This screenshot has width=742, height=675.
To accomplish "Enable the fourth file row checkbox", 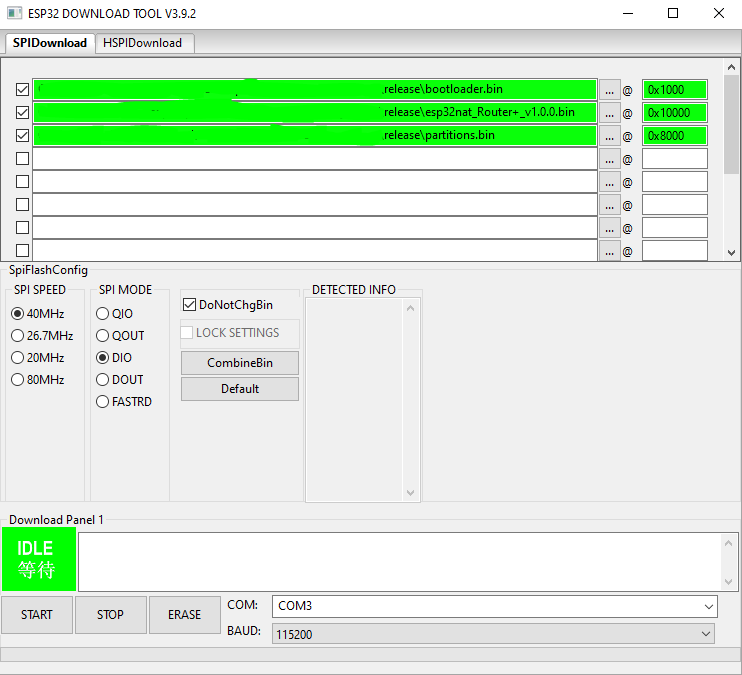I will coord(22,159).
